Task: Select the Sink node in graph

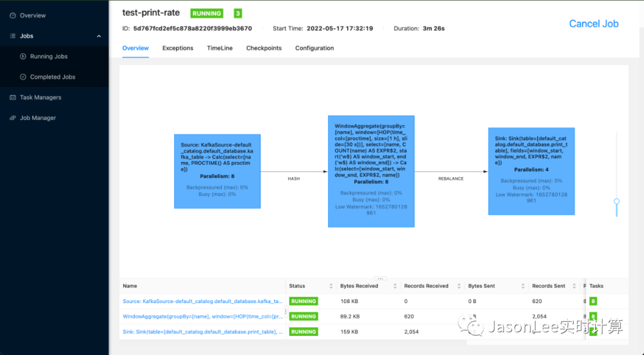Action: click(x=531, y=171)
